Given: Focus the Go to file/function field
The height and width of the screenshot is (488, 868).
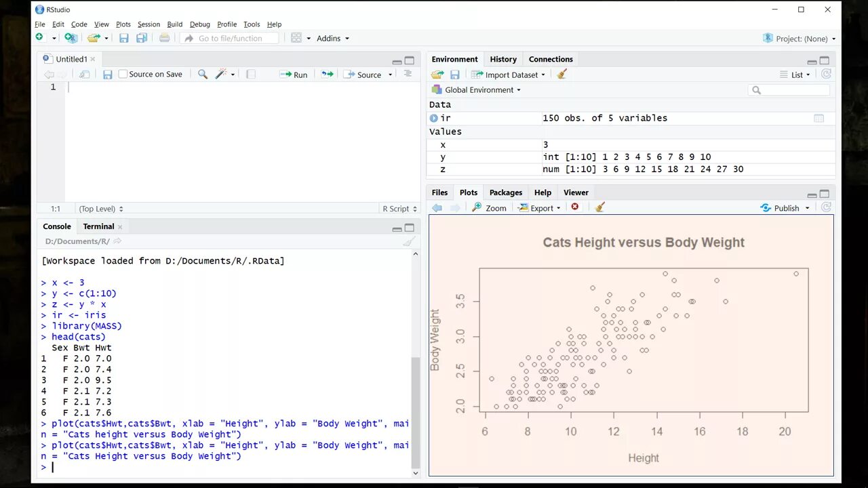Looking at the screenshot, I should click(230, 39).
